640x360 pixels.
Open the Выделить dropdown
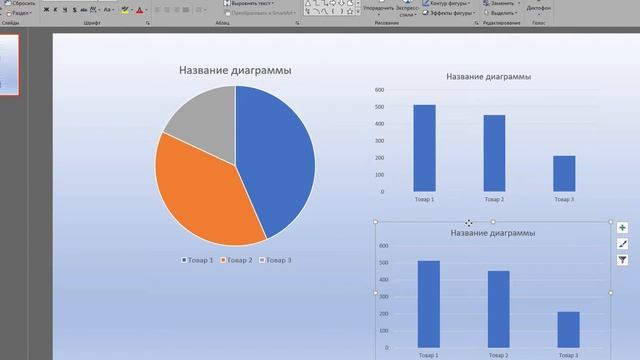pos(500,13)
